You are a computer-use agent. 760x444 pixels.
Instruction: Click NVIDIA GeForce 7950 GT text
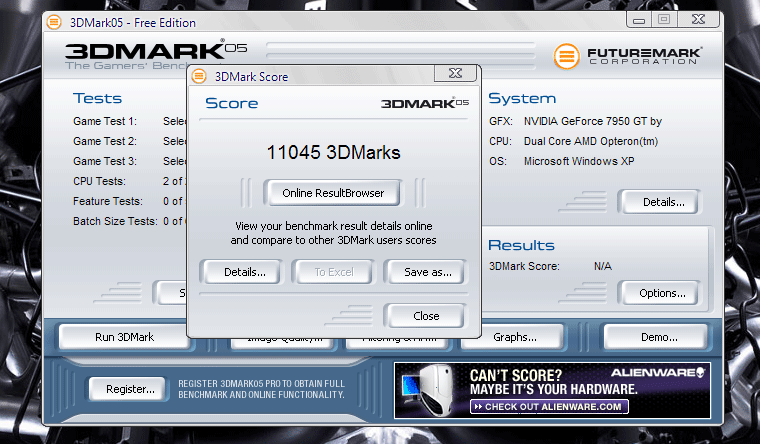pyautogui.click(x=593, y=121)
